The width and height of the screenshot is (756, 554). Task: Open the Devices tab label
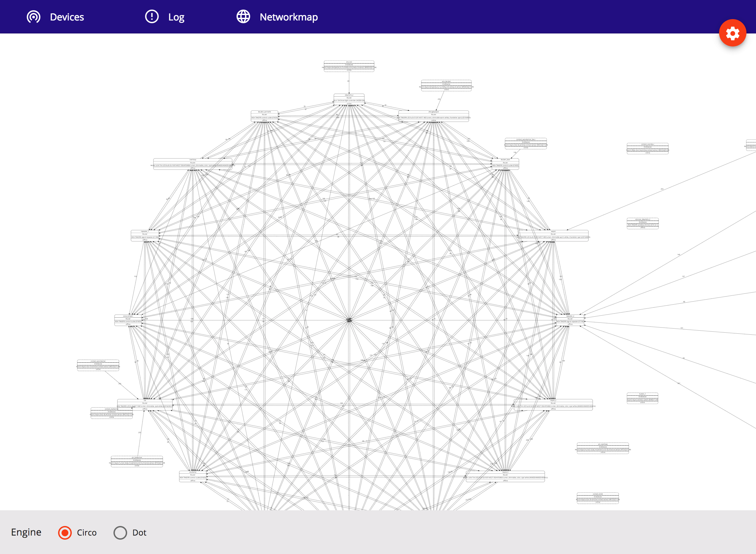(67, 17)
